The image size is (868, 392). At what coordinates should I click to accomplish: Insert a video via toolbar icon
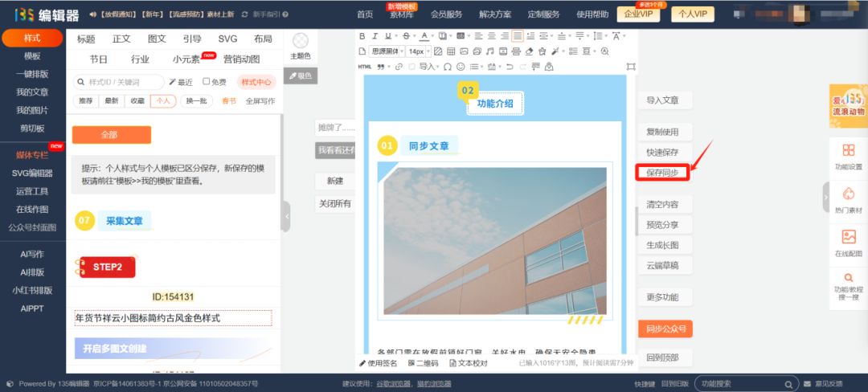(503, 51)
